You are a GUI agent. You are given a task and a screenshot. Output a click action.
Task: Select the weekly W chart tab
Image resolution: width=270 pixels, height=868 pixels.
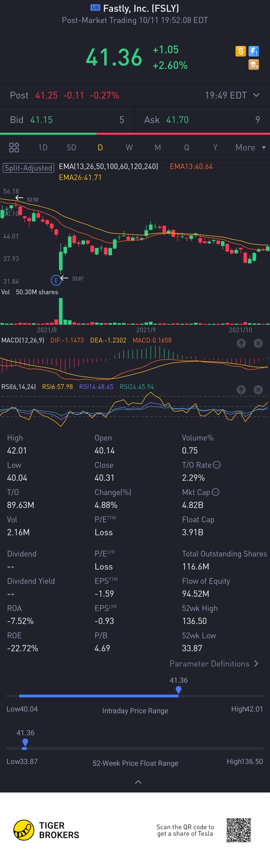click(129, 147)
